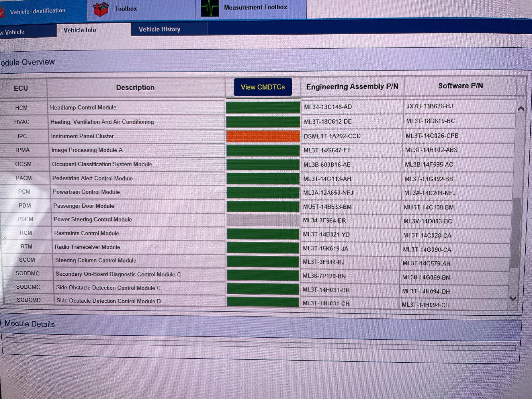This screenshot has height=399, width=532.
Task: Click the Engineering Assembly P/N column header
Action: [x=352, y=87]
